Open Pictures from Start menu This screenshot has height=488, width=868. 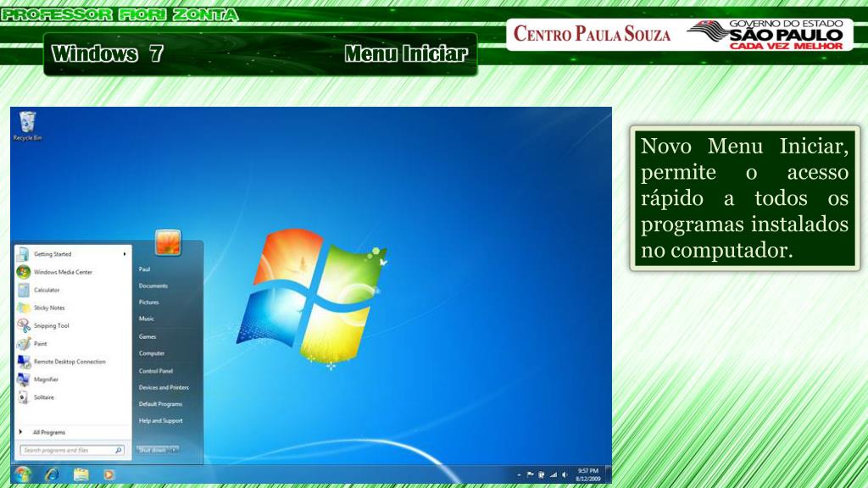[149, 302]
